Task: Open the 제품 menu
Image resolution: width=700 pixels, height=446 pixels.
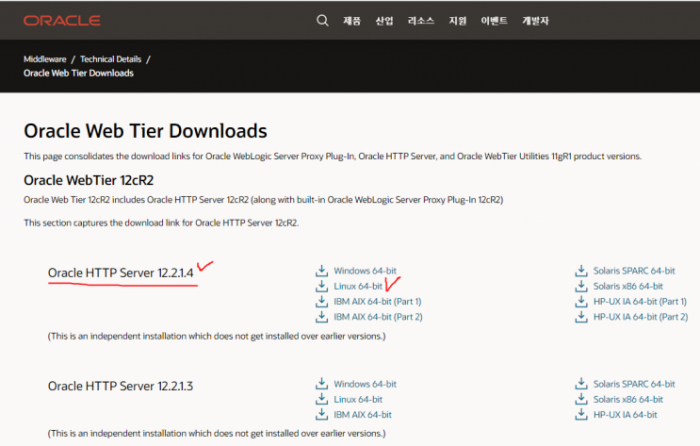Action: (352, 21)
